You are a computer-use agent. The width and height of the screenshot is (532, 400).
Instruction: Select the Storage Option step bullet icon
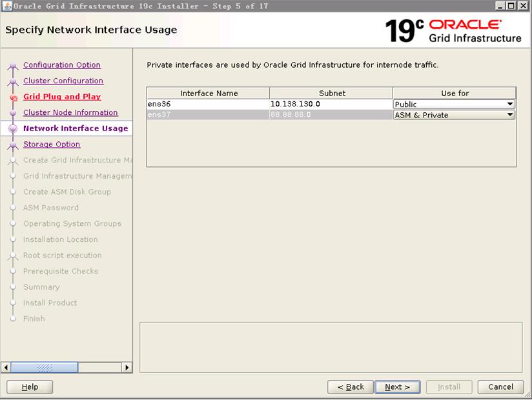(x=13, y=145)
